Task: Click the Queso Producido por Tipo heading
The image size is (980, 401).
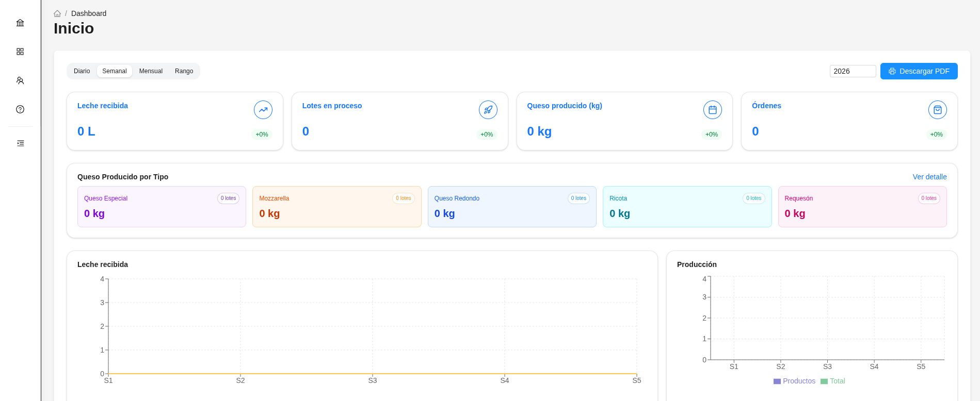Action: tap(123, 177)
